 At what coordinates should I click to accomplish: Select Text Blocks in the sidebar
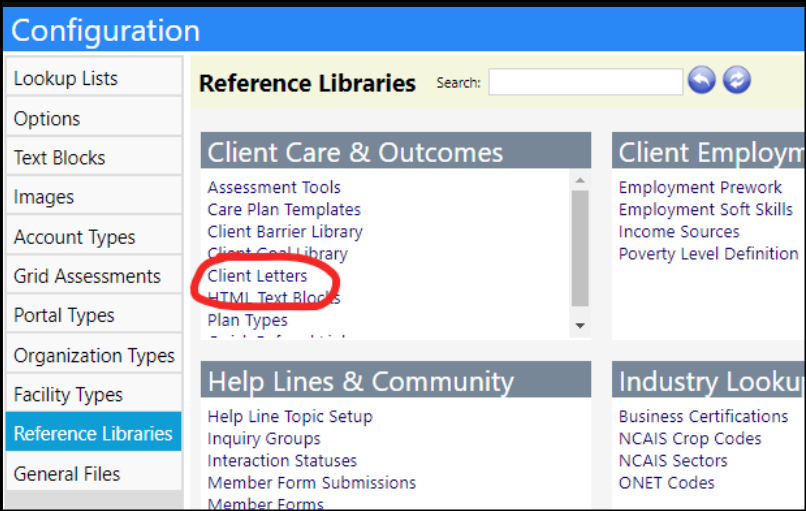coord(94,157)
